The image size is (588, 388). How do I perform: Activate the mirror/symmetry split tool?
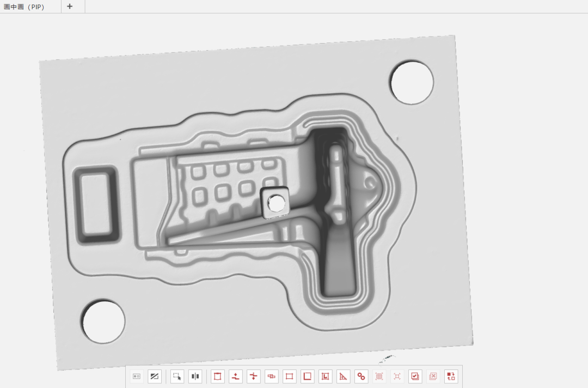coord(195,377)
